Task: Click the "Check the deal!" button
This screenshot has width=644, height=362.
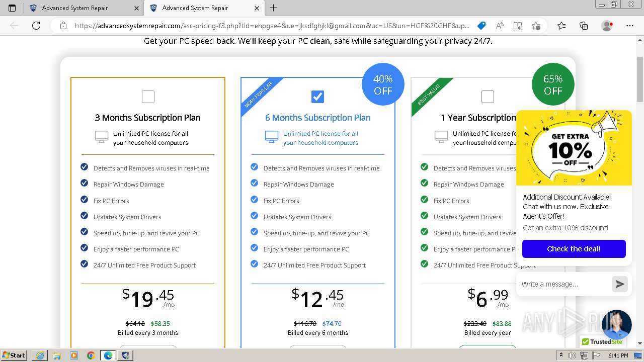Action: coord(574,249)
